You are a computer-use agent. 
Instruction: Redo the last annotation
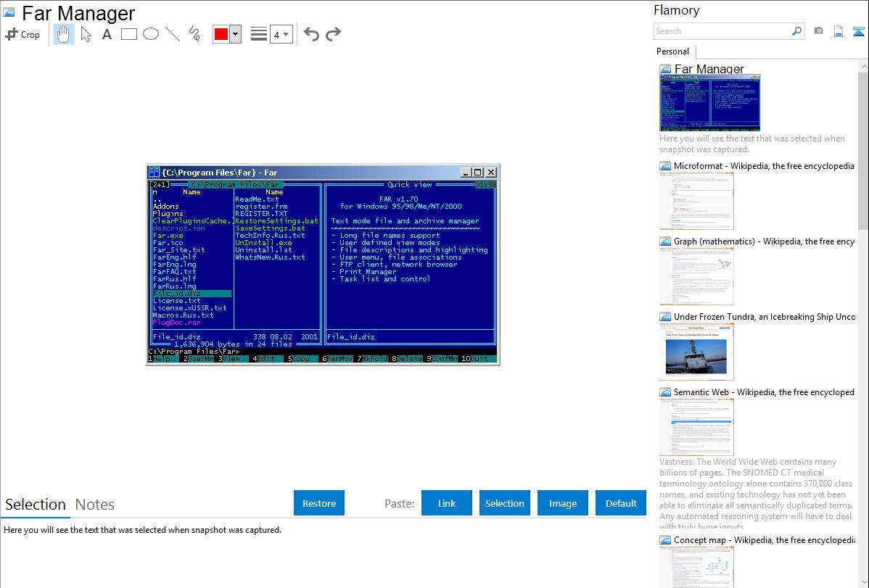(x=333, y=34)
